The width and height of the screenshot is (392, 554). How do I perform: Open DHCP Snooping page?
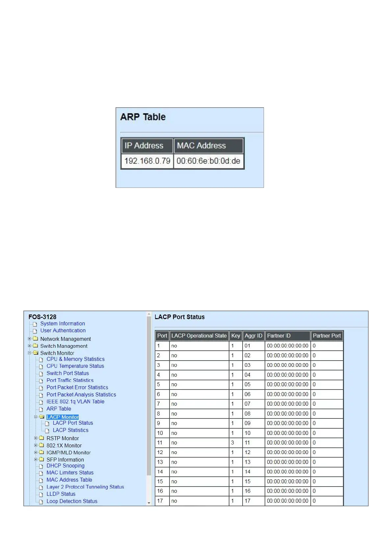coord(65,466)
